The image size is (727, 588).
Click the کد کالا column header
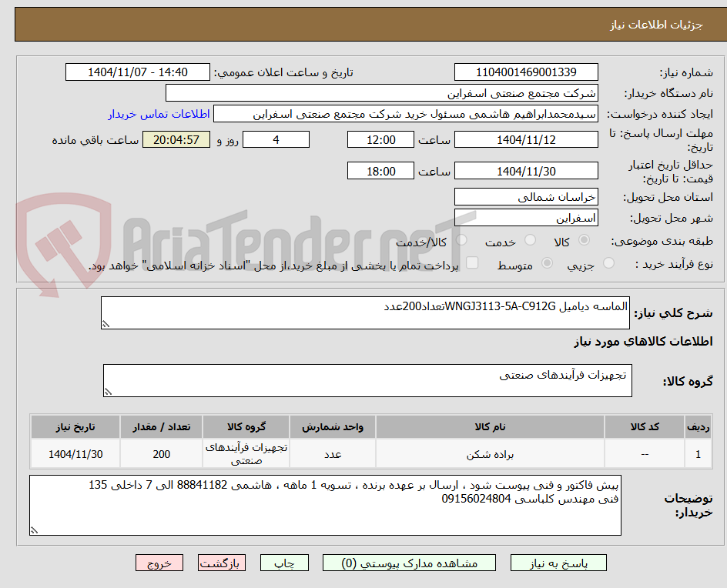(x=645, y=426)
